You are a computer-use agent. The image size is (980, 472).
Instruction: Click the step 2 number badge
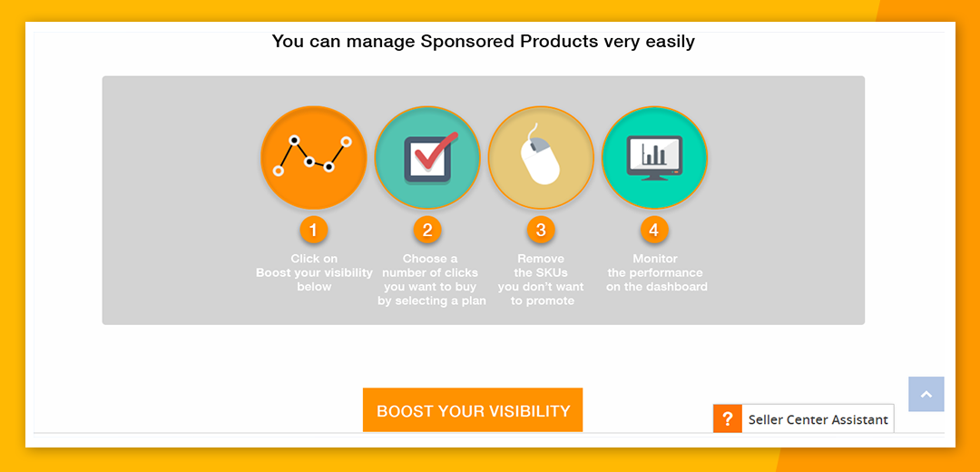point(427,230)
